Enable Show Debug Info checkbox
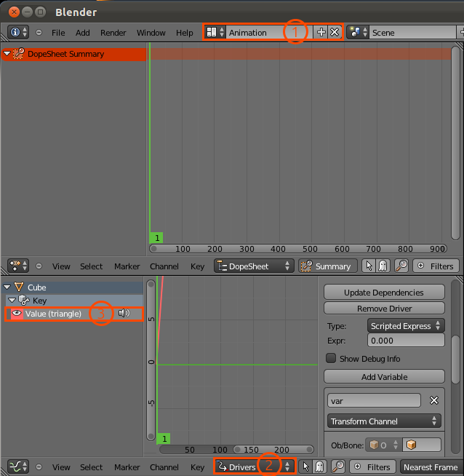The width and height of the screenshot is (464, 476). pos(331,358)
